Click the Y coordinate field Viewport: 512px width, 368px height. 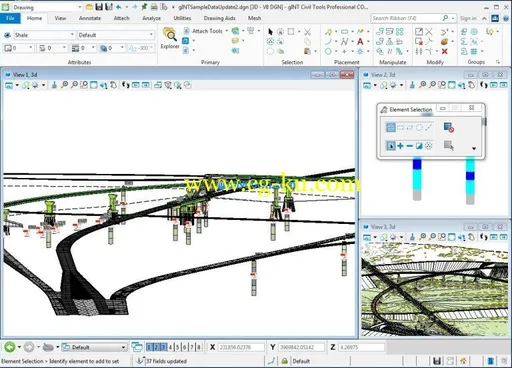pos(301,347)
